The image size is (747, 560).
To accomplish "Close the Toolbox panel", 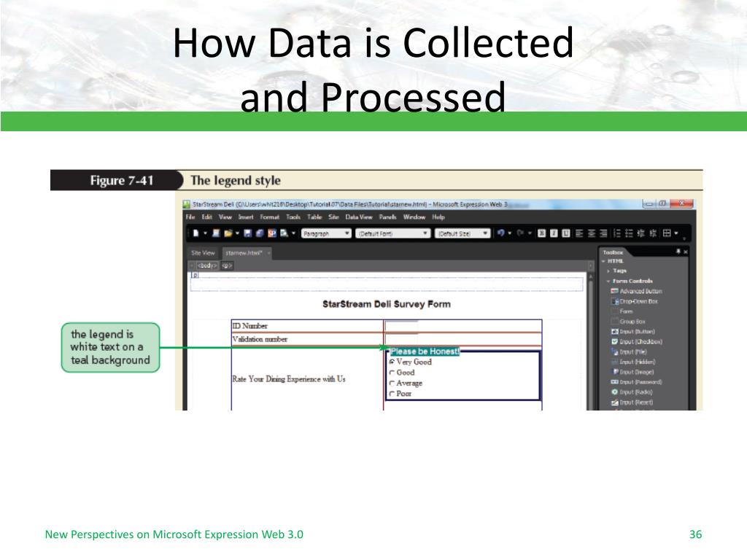I will click(x=686, y=252).
